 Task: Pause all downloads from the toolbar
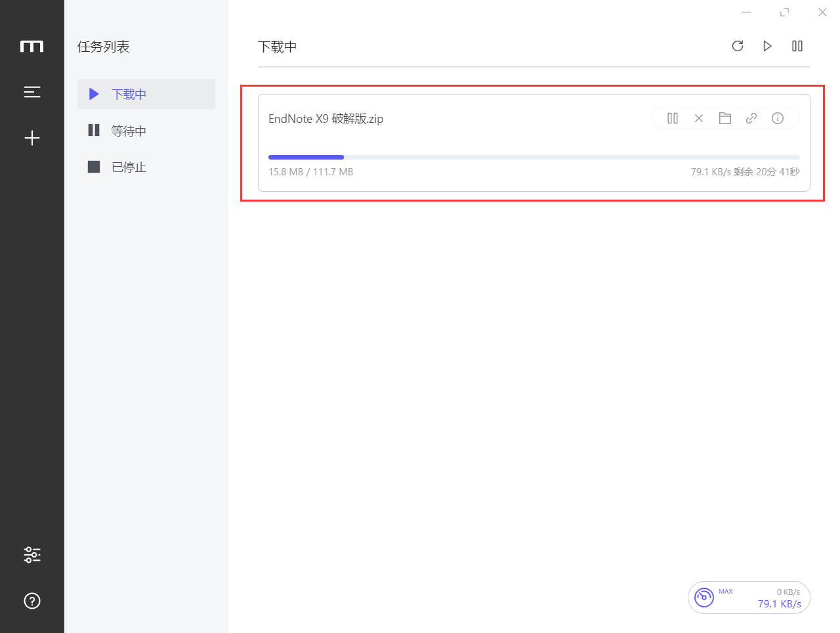pos(797,46)
